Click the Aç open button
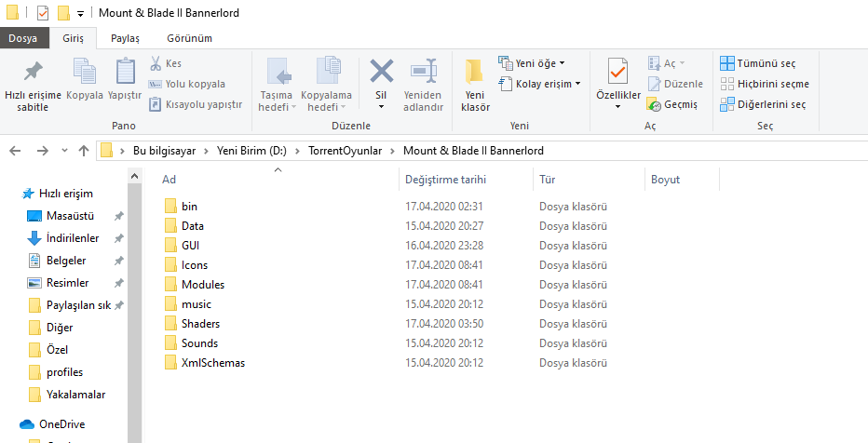The height and width of the screenshot is (443, 868). point(667,63)
